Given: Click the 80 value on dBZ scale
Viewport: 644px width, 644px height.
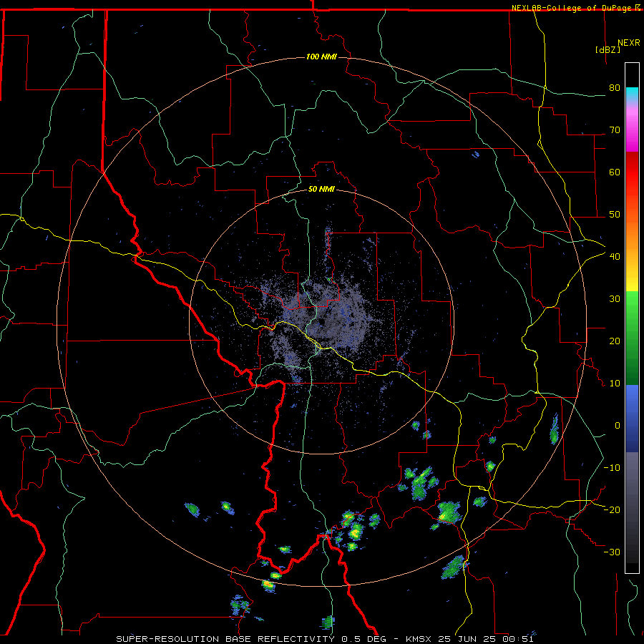Looking at the screenshot, I should click(x=615, y=87).
